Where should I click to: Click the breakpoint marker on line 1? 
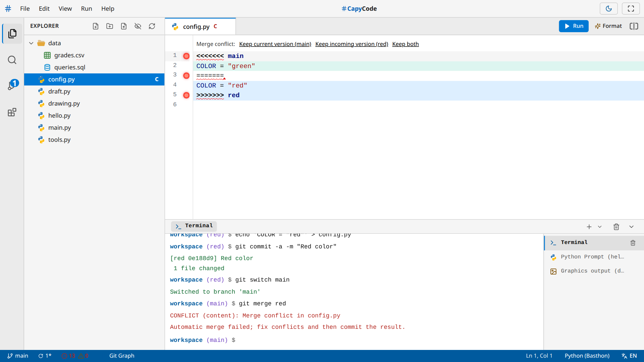pyautogui.click(x=186, y=56)
